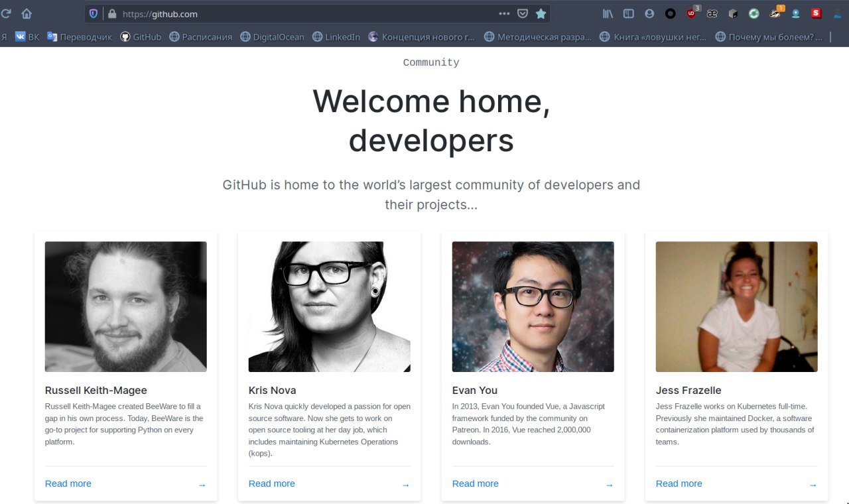
Task: Open the Книга «ловушки нег... bookmark
Action: point(653,37)
